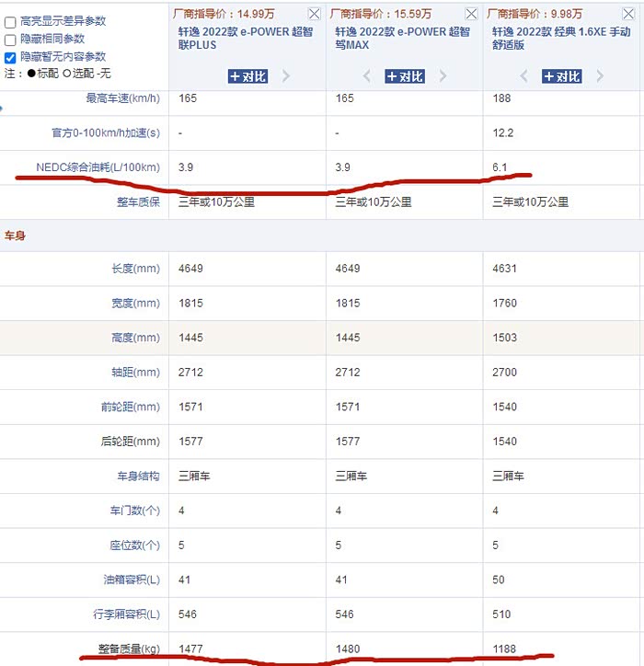Viewport: 644px width, 666px height.
Task: Click 宽度(mm) row label
Action: pyautogui.click(x=135, y=304)
